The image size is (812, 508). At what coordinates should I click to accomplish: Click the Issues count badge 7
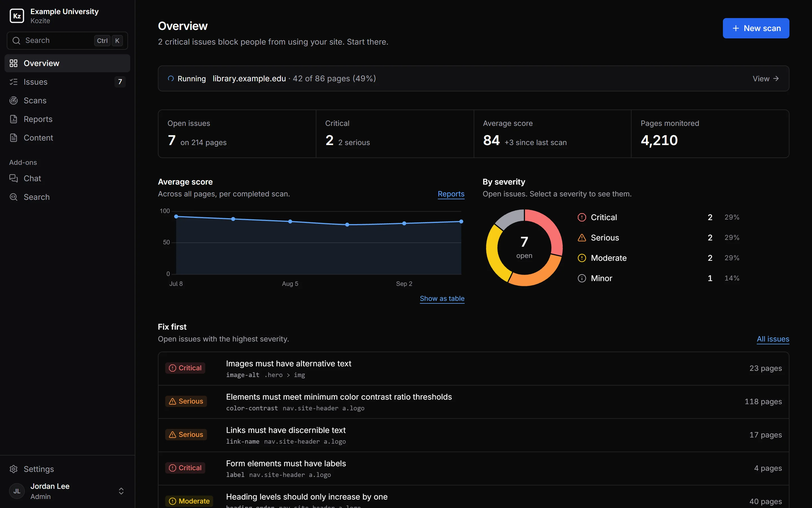tap(120, 82)
